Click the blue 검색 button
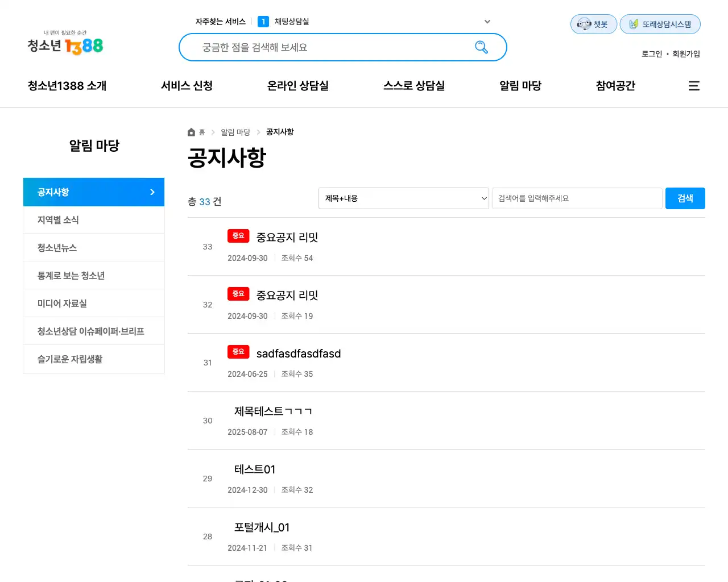The width and height of the screenshot is (728, 582). pyautogui.click(x=685, y=198)
